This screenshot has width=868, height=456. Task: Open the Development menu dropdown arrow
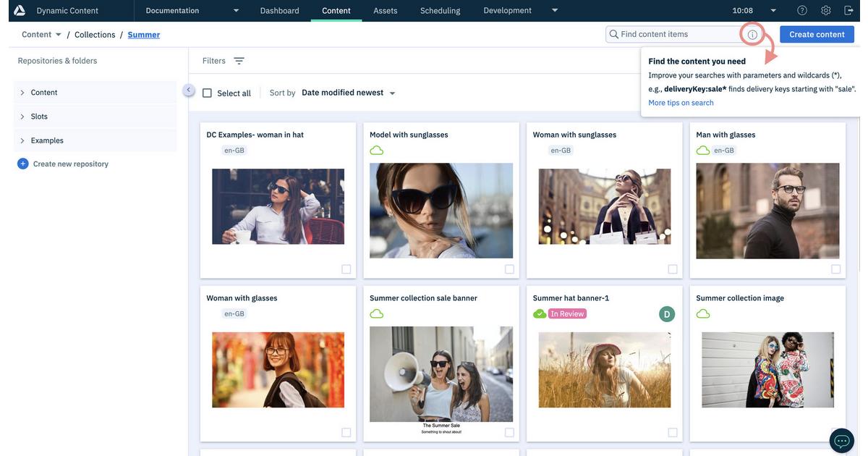(x=555, y=10)
